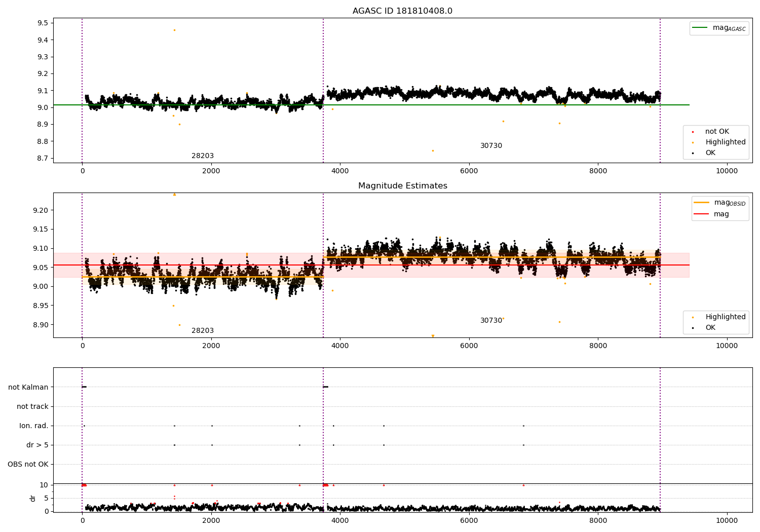Click the "OBS not OK" row label

[28, 465]
